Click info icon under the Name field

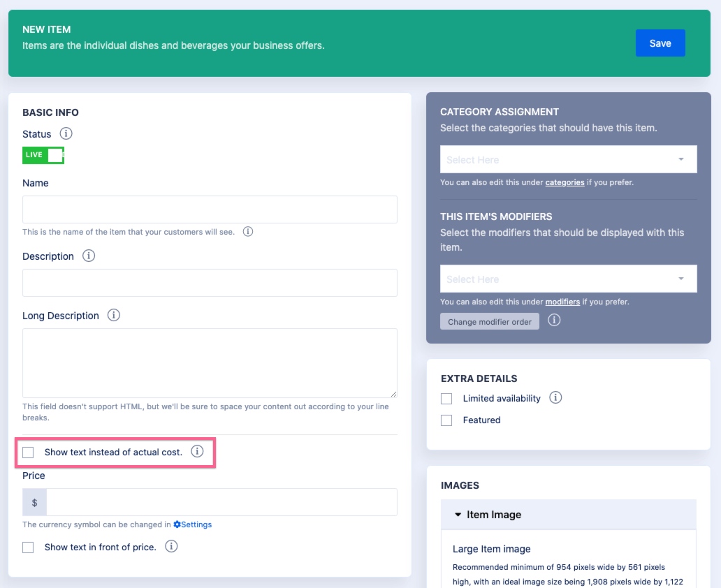248,231
